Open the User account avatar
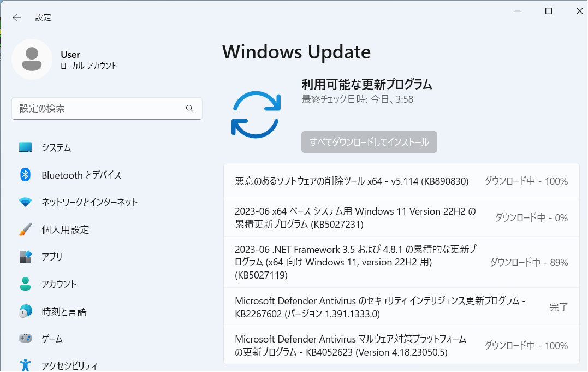The image size is (588, 372). point(32,60)
